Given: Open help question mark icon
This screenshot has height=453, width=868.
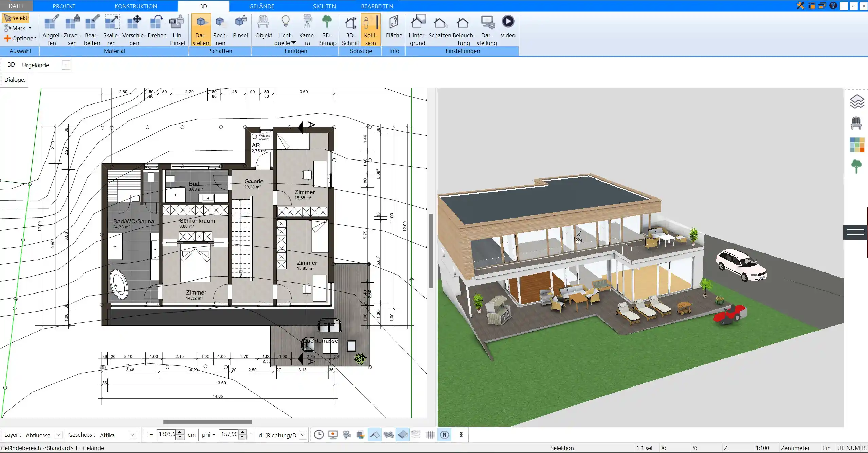Looking at the screenshot, I should [833, 5].
